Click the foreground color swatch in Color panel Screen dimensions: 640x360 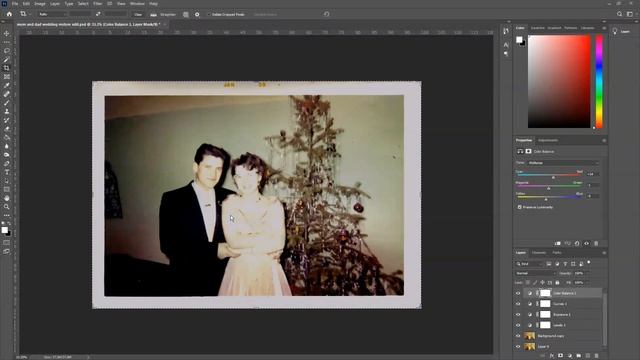pos(519,40)
